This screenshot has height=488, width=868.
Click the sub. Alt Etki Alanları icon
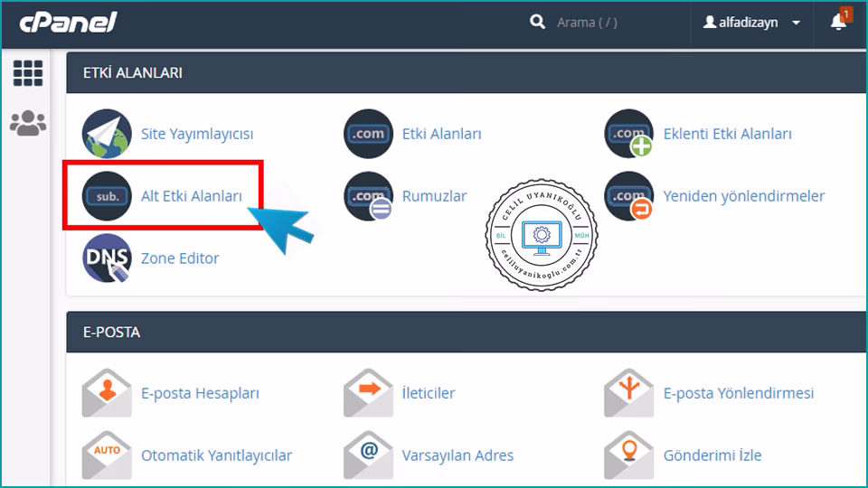coord(107,196)
